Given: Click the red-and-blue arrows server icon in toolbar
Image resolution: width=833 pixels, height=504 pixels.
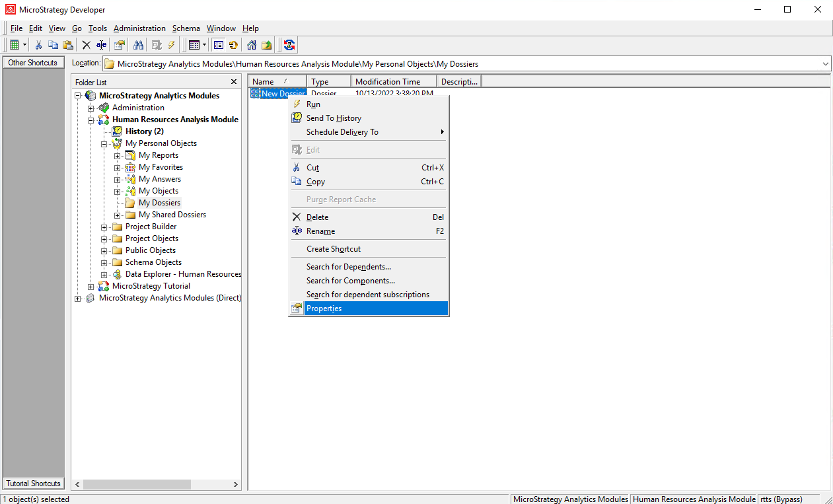Looking at the screenshot, I should point(289,45).
